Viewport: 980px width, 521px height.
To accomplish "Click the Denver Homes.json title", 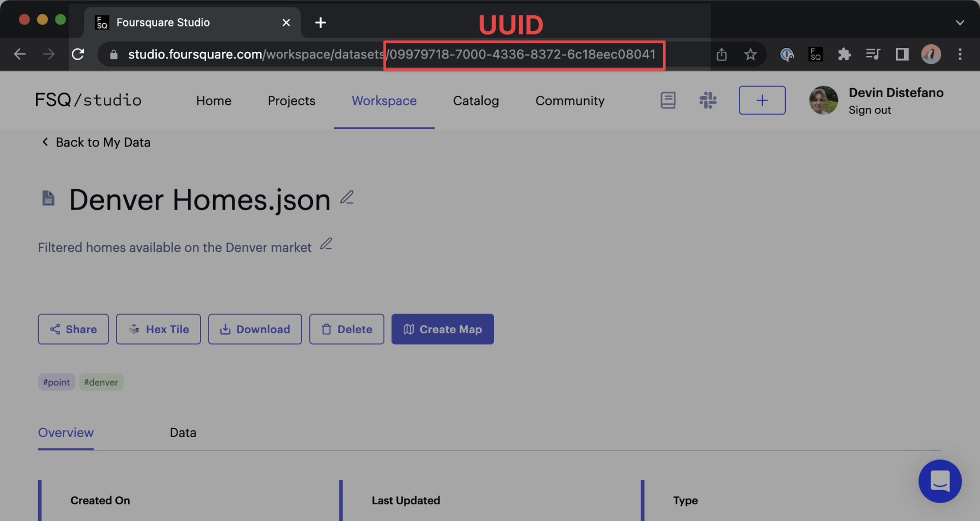I will point(199,199).
